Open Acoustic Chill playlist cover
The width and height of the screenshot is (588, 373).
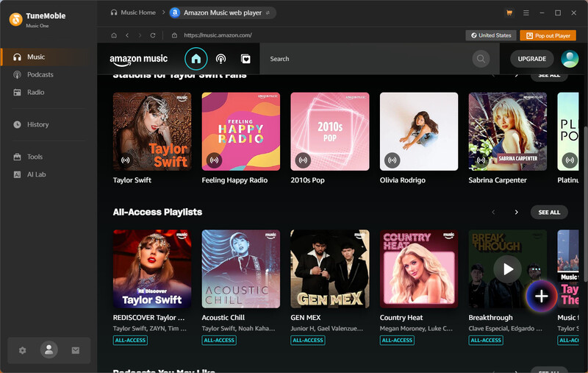point(241,269)
